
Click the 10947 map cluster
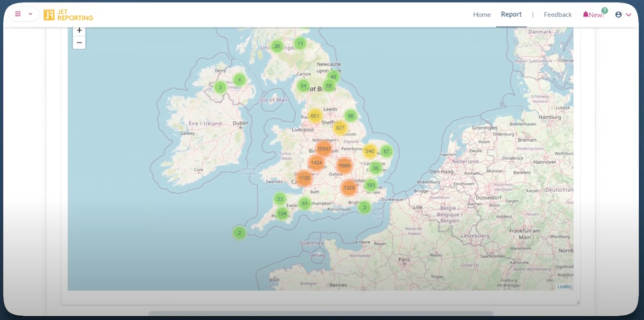tap(324, 149)
